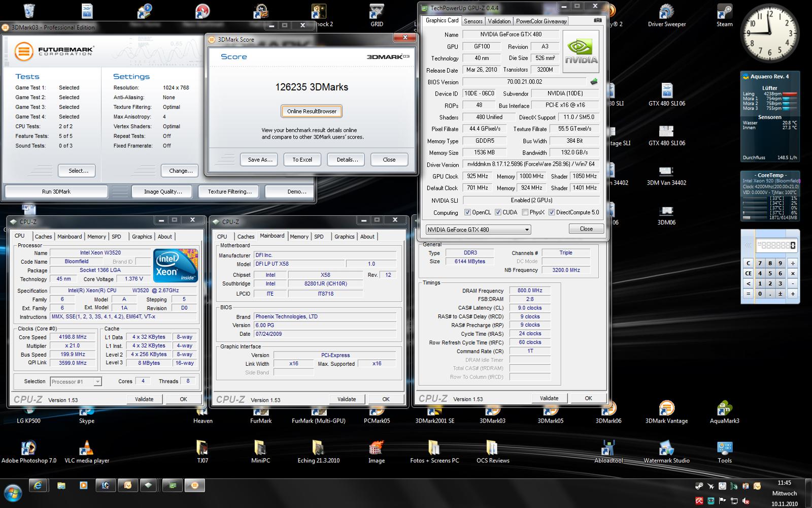Open Details... in the 3DMark Score dialog
This screenshot has width=812, height=508.
point(347,160)
